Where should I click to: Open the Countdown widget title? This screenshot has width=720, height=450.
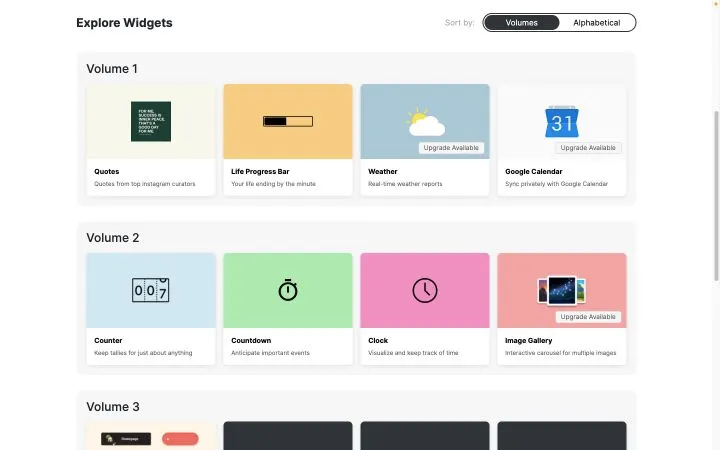251,340
